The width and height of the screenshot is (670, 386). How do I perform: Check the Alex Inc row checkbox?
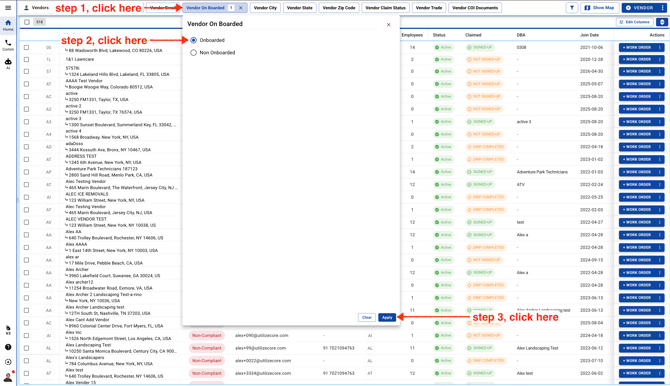pyautogui.click(x=26, y=336)
